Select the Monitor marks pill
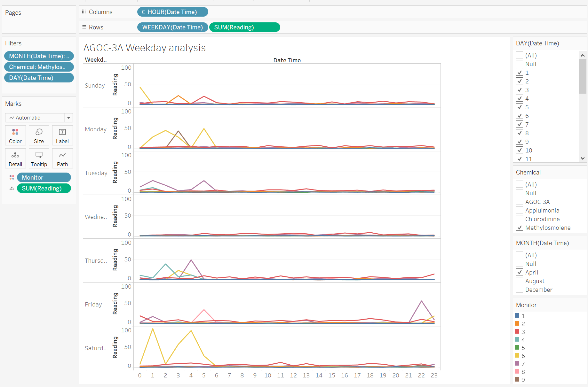 click(44, 177)
